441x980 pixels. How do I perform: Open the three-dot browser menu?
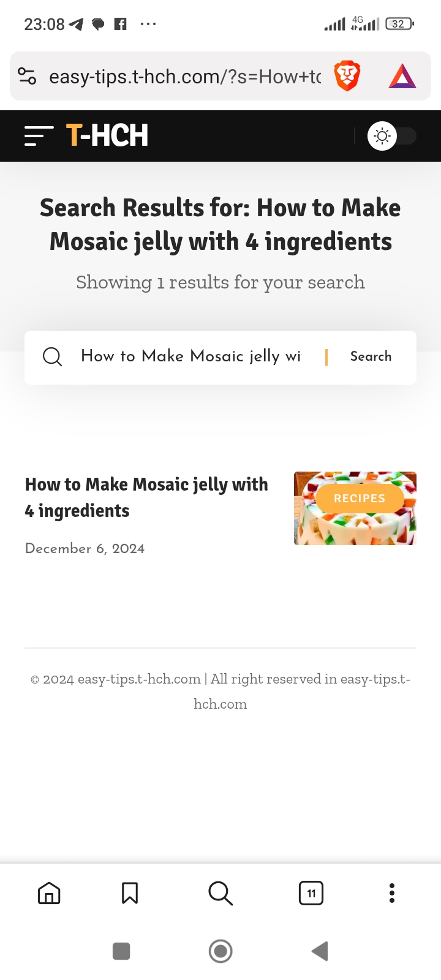pos(392,893)
